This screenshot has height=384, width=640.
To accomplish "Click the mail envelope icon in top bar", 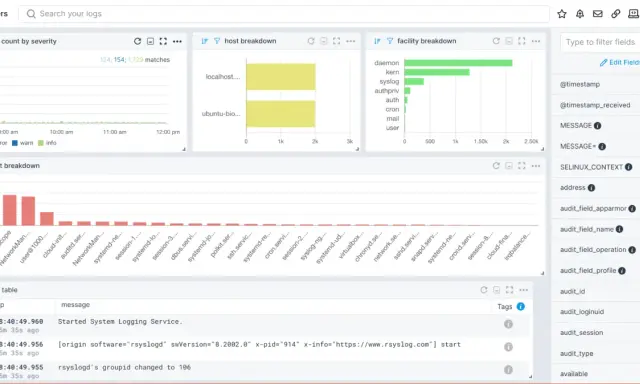I will (x=598, y=14).
